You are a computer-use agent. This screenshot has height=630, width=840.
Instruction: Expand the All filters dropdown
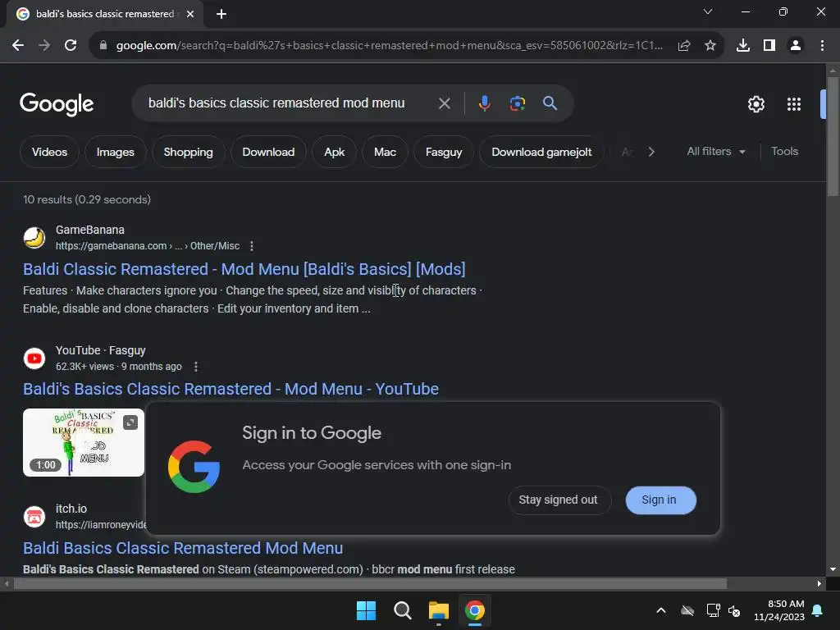[715, 152]
